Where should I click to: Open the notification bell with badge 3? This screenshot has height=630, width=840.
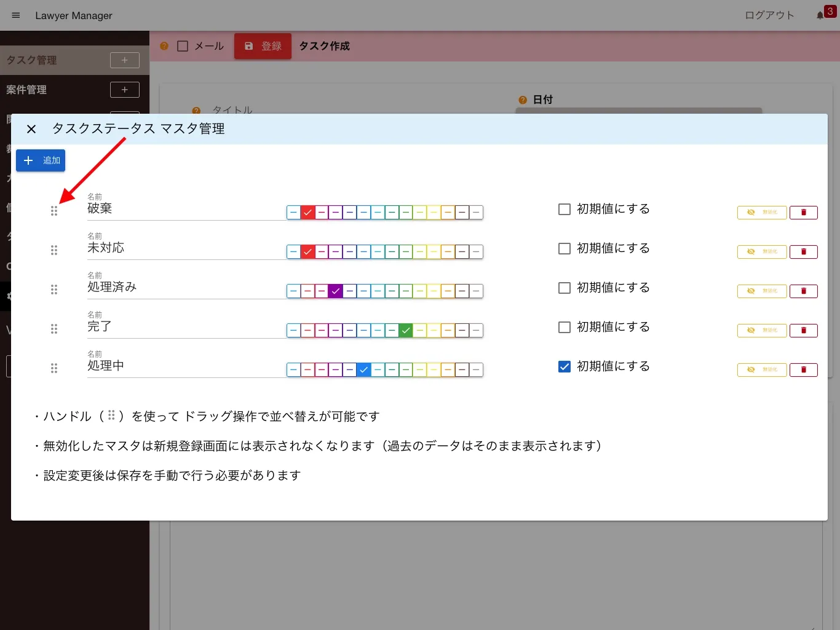[x=820, y=15]
